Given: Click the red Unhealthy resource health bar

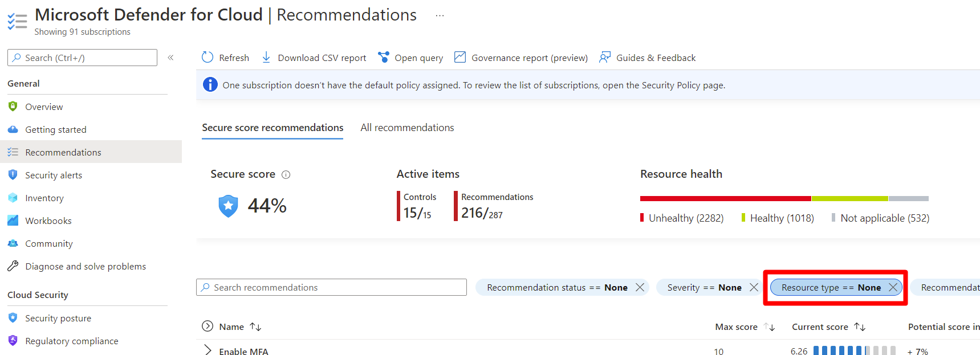Looking at the screenshot, I should [725, 199].
